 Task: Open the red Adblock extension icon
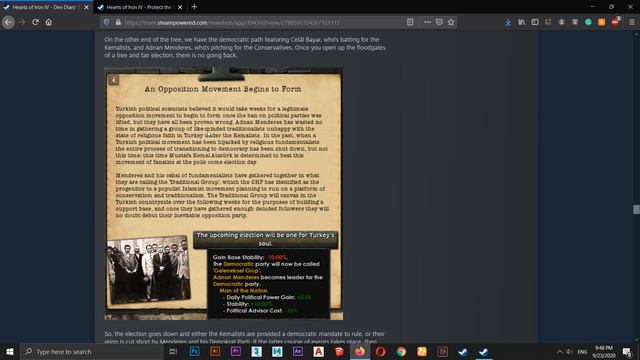616,22
